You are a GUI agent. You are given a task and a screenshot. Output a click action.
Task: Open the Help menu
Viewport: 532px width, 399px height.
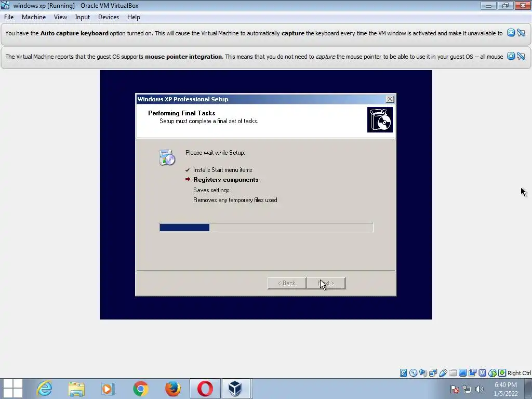click(134, 17)
